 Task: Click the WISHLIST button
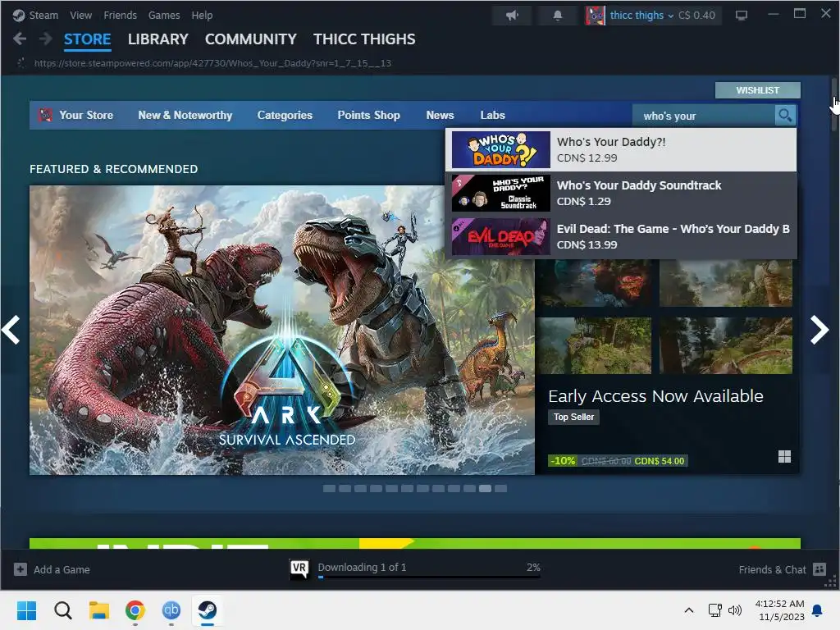click(x=757, y=90)
